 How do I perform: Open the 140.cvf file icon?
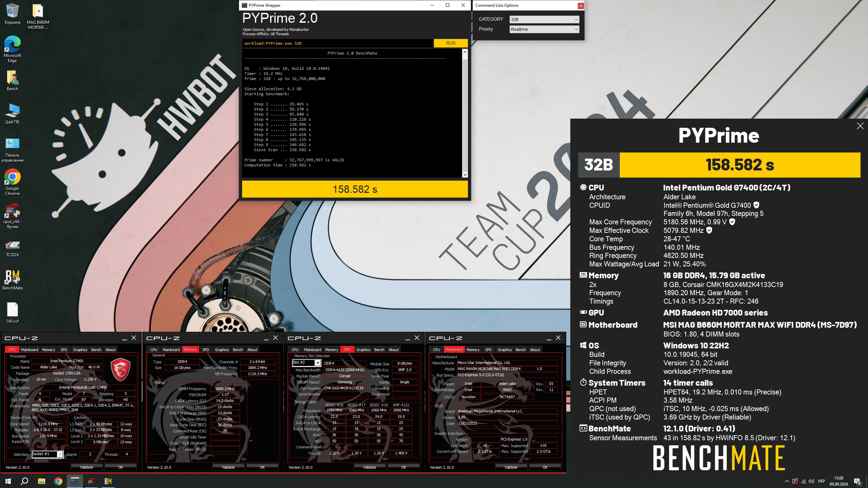click(12, 312)
